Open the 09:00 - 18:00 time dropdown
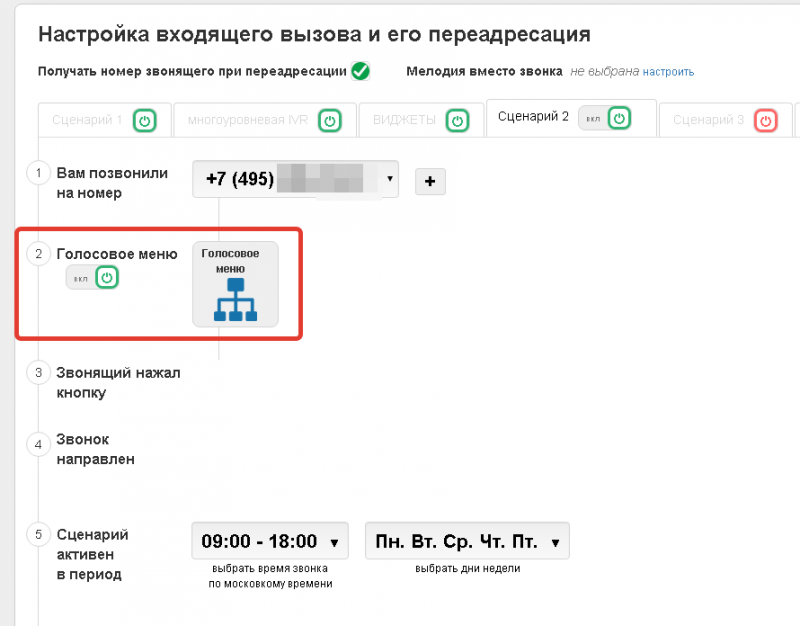Viewport: 800px width, 626px height. [269, 540]
